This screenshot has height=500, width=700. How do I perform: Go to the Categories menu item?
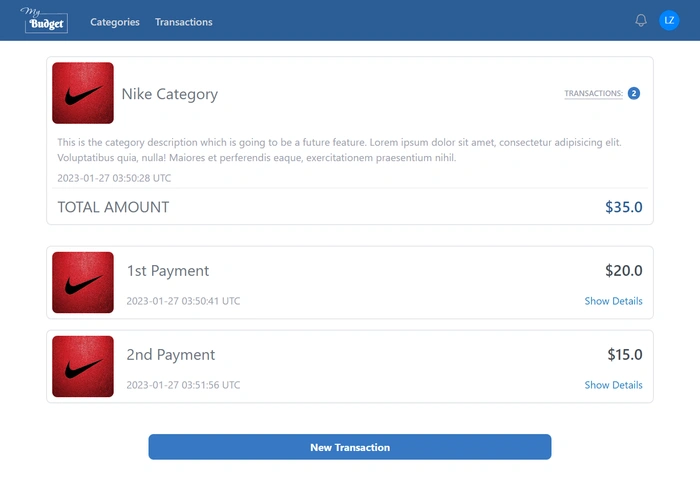(115, 22)
